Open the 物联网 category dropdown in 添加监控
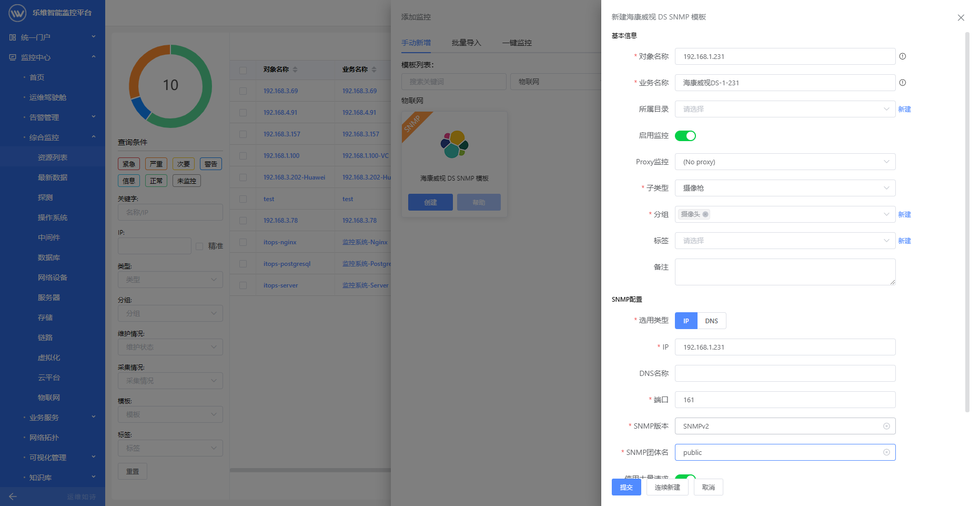This screenshot has height=506, width=980. pyautogui.click(x=555, y=82)
